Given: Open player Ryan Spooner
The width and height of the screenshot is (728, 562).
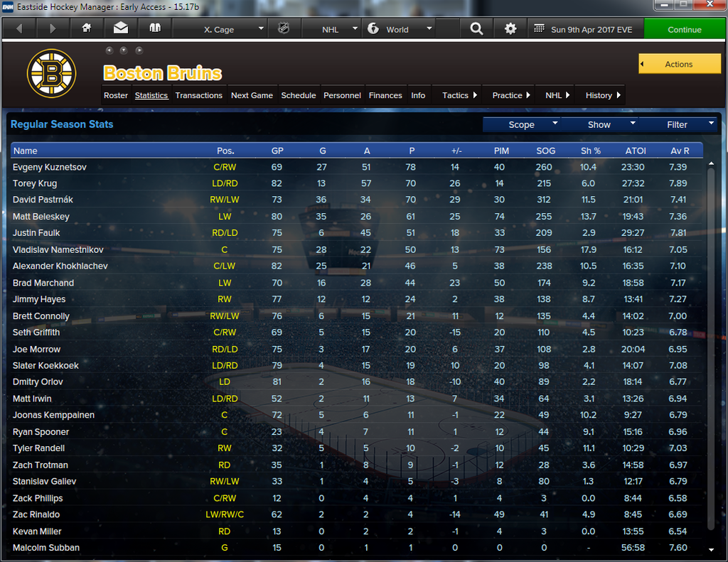Looking at the screenshot, I should (x=41, y=431).
